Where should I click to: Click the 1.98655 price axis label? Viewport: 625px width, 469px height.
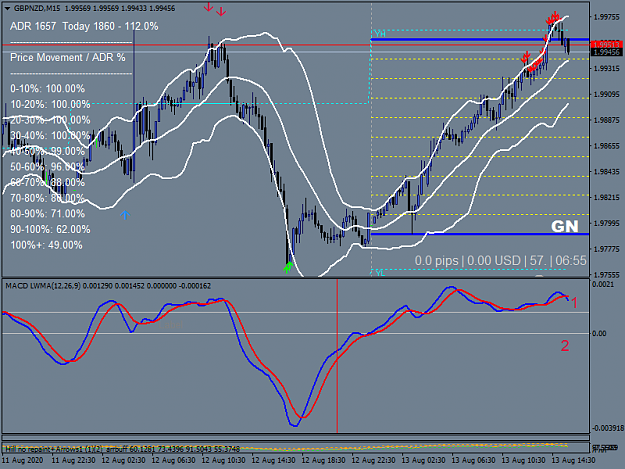coord(607,146)
